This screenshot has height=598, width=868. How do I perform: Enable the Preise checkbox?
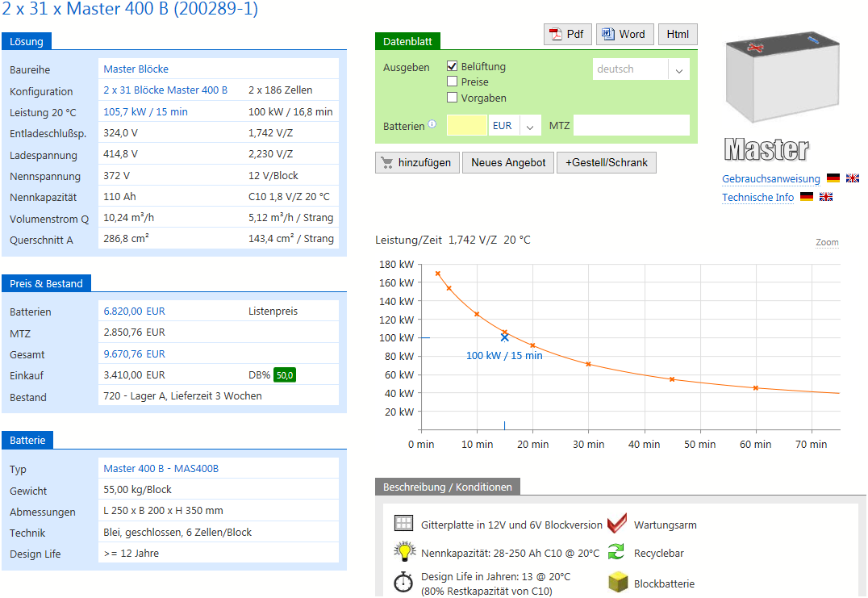pyautogui.click(x=453, y=82)
